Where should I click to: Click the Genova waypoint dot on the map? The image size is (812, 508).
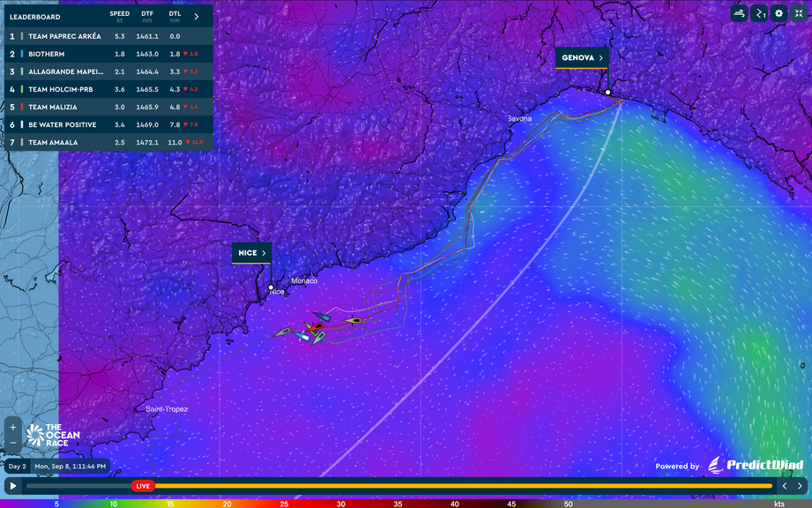pyautogui.click(x=608, y=93)
